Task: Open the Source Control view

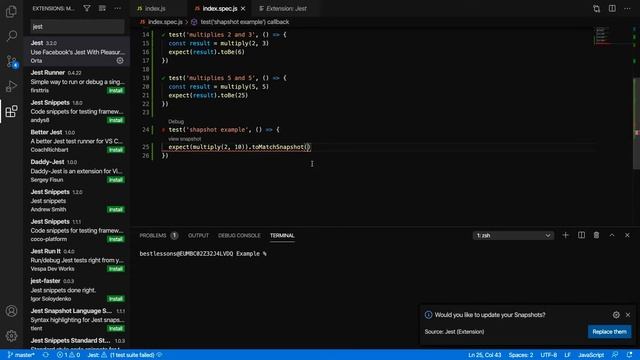Action: [x=11, y=61]
